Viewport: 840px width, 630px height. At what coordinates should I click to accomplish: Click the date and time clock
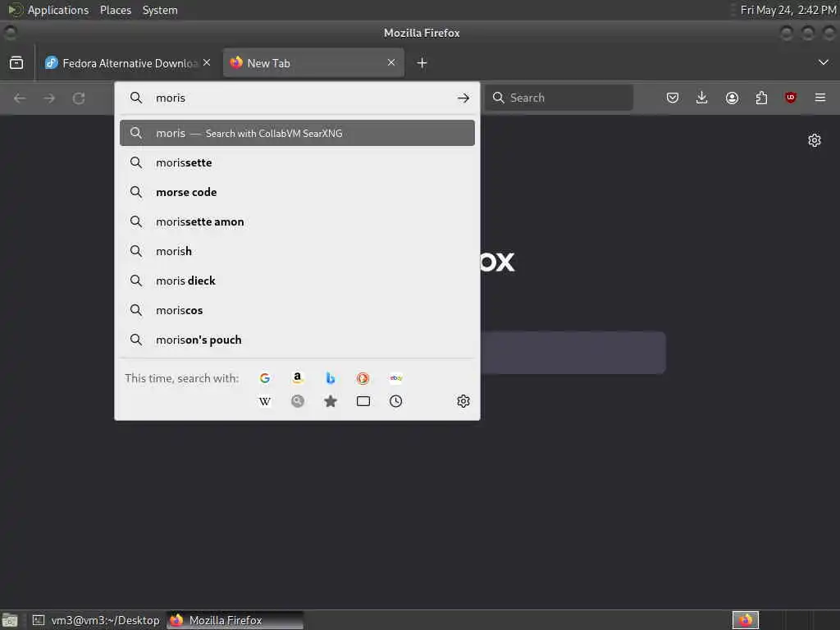pos(788,10)
